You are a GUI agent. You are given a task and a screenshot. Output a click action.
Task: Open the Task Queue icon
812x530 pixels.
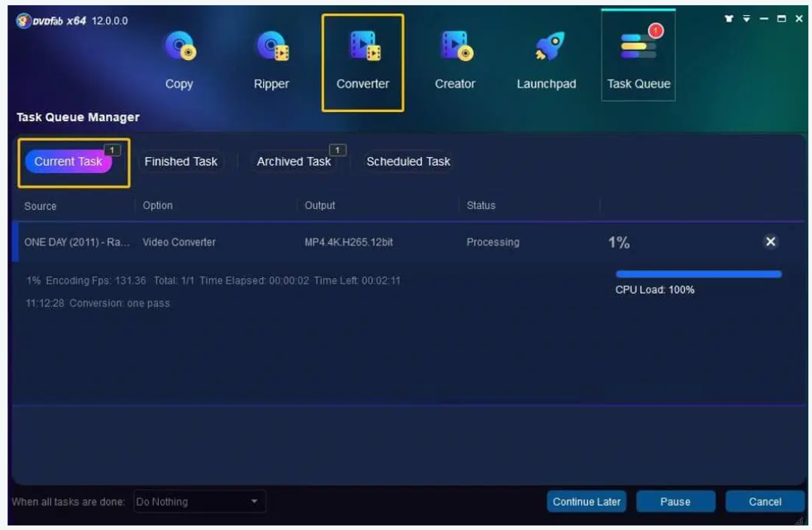tap(638, 49)
